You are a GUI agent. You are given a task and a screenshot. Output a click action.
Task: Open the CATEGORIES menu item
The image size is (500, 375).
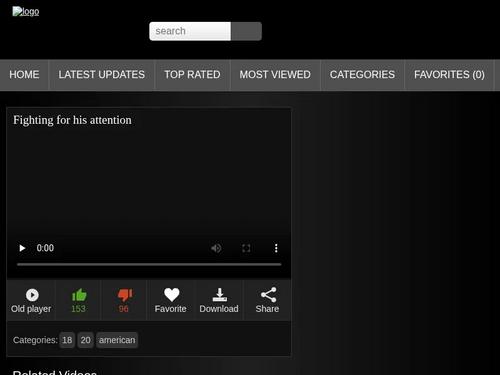tap(362, 75)
